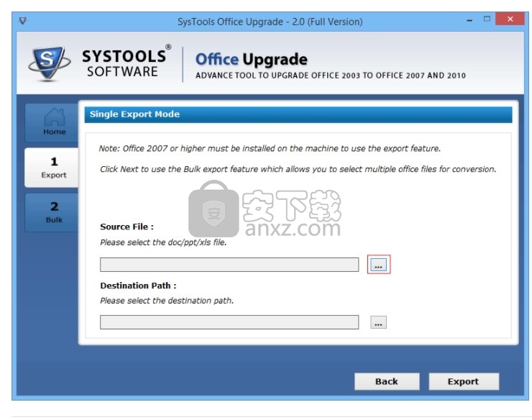The height and width of the screenshot is (420, 532).
Task: Click the Office Upgrade heading
Action: tap(252, 60)
